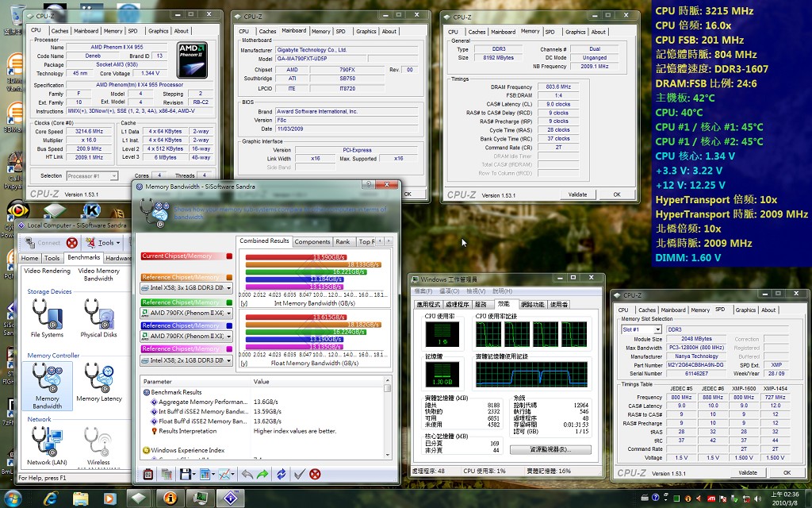The width and height of the screenshot is (812, 508).
Task: Click the taskbar clock showing 02:36
Action: click(784, 498)
